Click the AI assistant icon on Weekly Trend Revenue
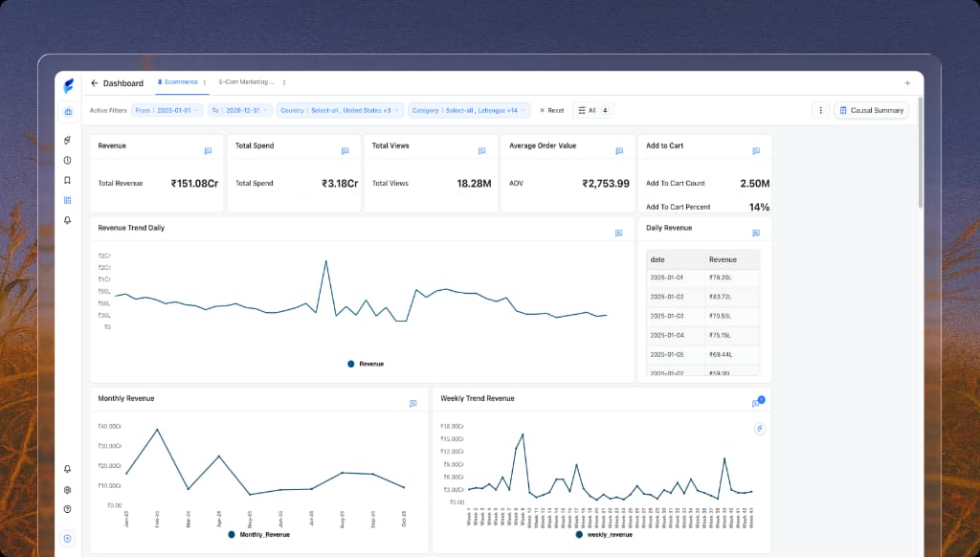Screen dimensions: 980x557 pyautogui.click(x=760, y=429)
